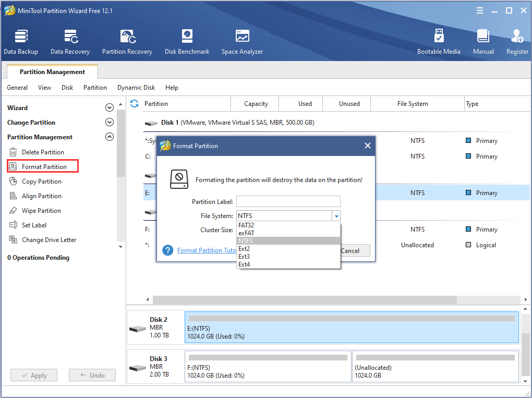532x398 pixels.
Task: Expand the Wizard section
Action: coord(109,107)
